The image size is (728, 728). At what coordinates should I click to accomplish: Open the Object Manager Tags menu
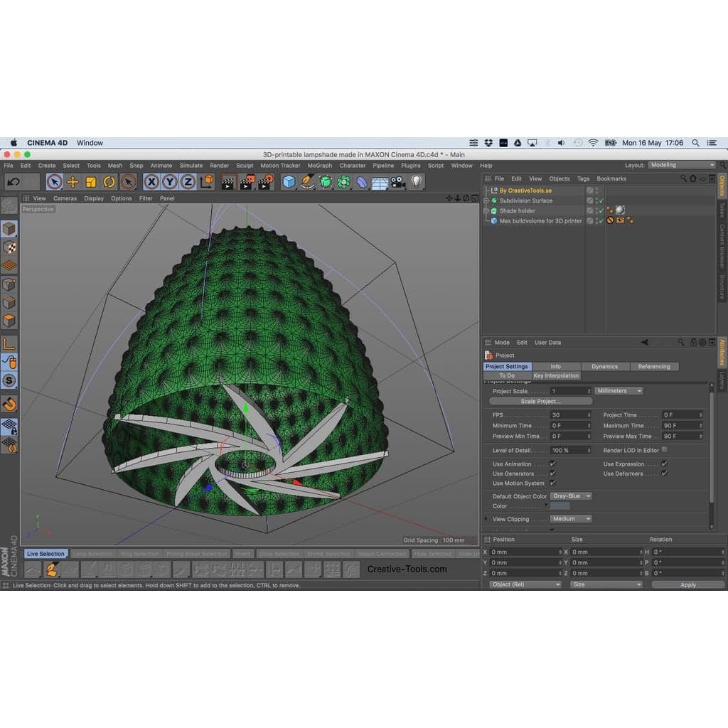(x=583, y=178)
